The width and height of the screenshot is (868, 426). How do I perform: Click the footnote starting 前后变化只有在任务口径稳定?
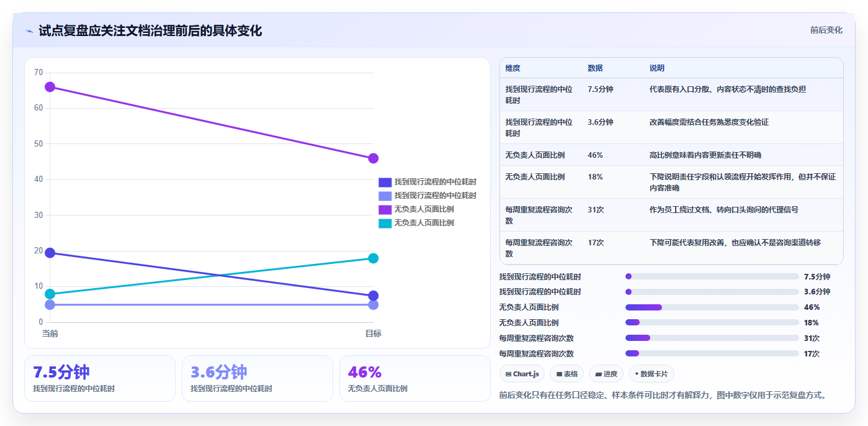pos(663,395)
